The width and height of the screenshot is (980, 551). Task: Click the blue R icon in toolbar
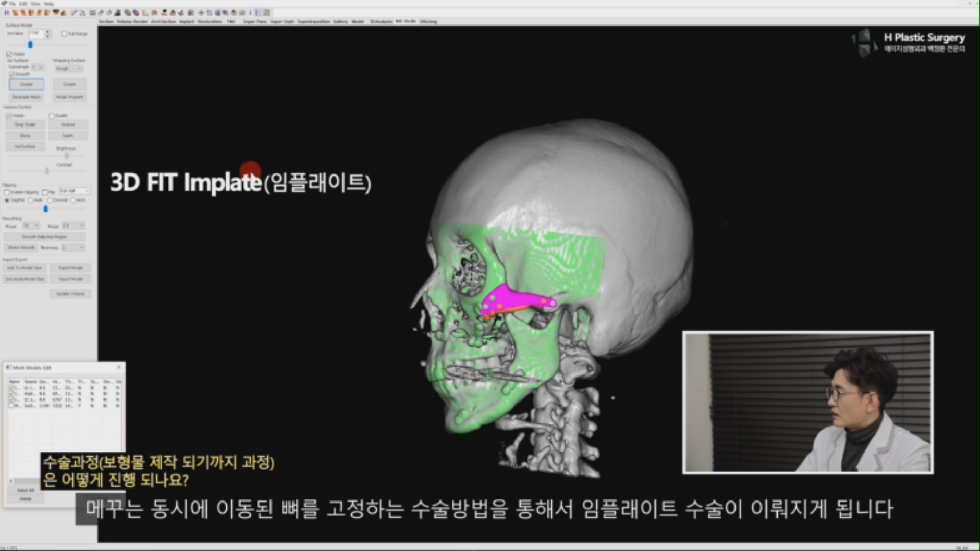tap(7, 13)
